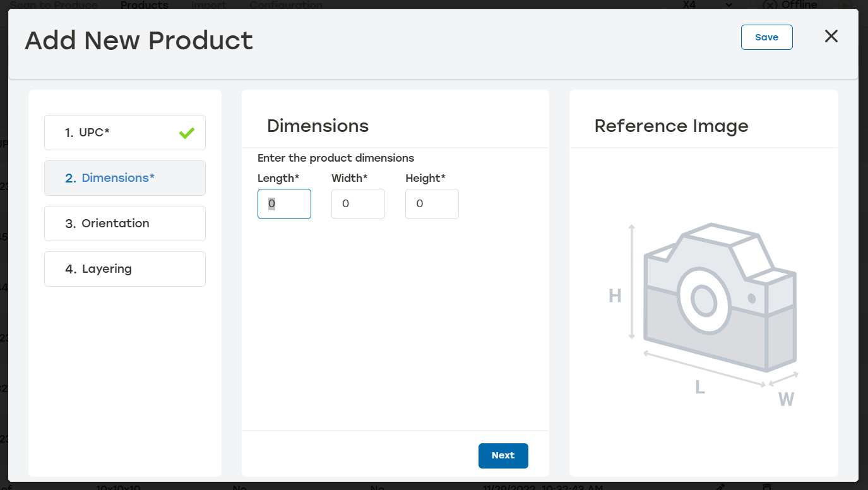
Task: Click Next to continue
Action: click(x=503, y=456)
